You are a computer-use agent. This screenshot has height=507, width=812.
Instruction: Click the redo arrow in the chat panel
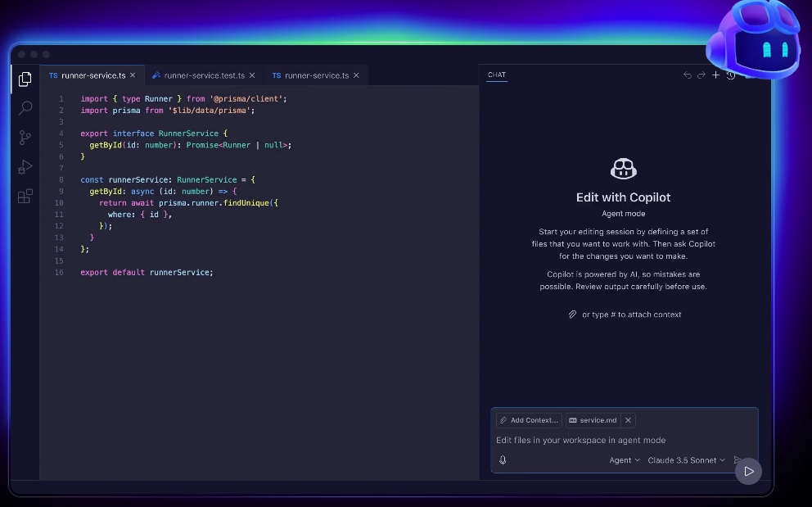pyautogui.click(x=701, y=75)
